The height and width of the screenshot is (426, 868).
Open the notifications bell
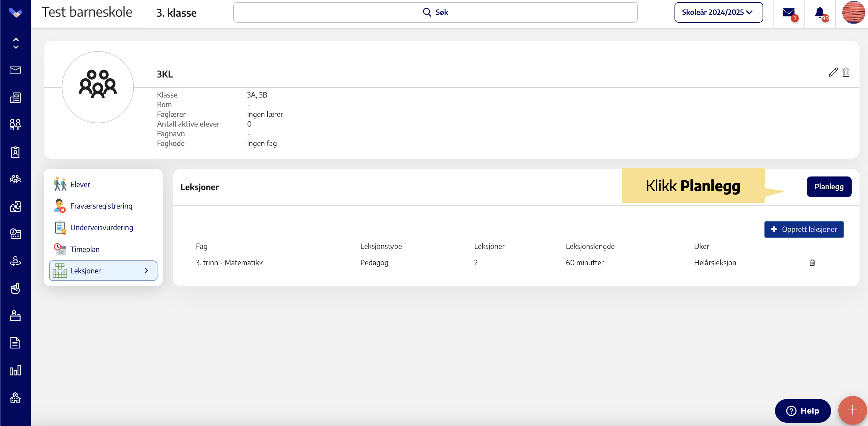(x=819, y=13)
